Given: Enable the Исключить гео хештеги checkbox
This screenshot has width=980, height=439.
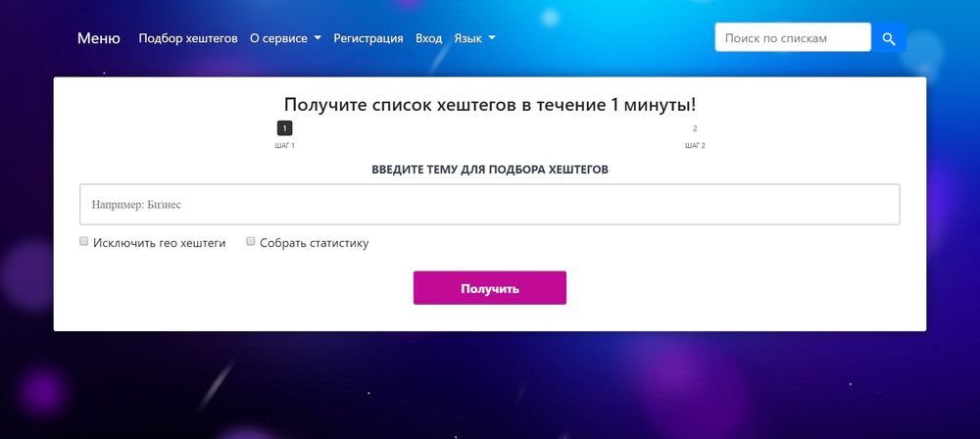Looking at the screenshot, I should tap(83, 241).
